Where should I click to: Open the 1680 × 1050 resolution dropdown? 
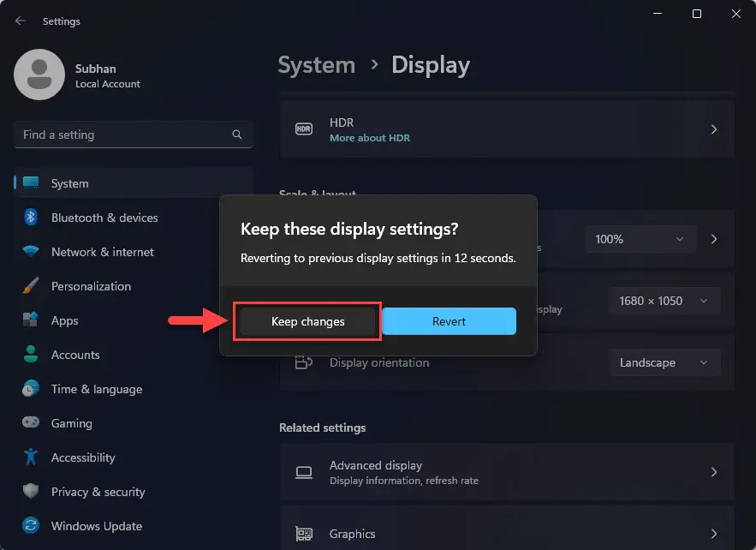click(x=665, y=301)
